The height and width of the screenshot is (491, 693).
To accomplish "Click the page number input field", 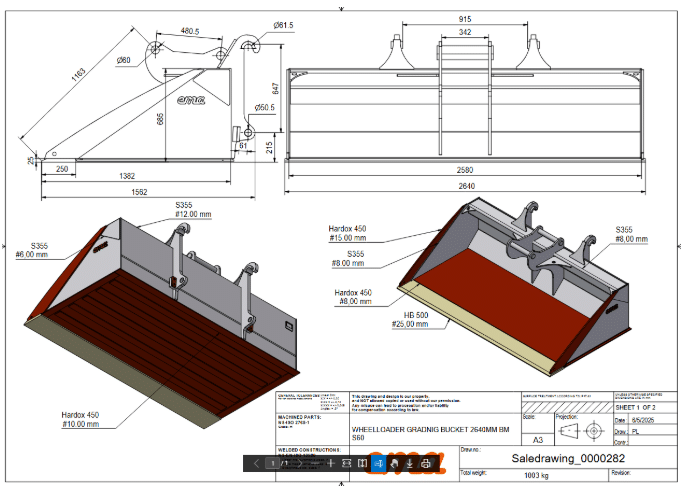I will [272, 463].
